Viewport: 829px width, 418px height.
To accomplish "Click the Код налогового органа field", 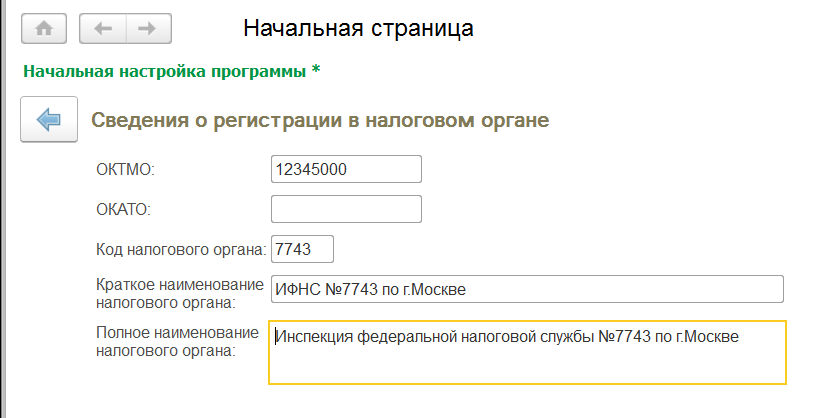I will coord(302,249).
